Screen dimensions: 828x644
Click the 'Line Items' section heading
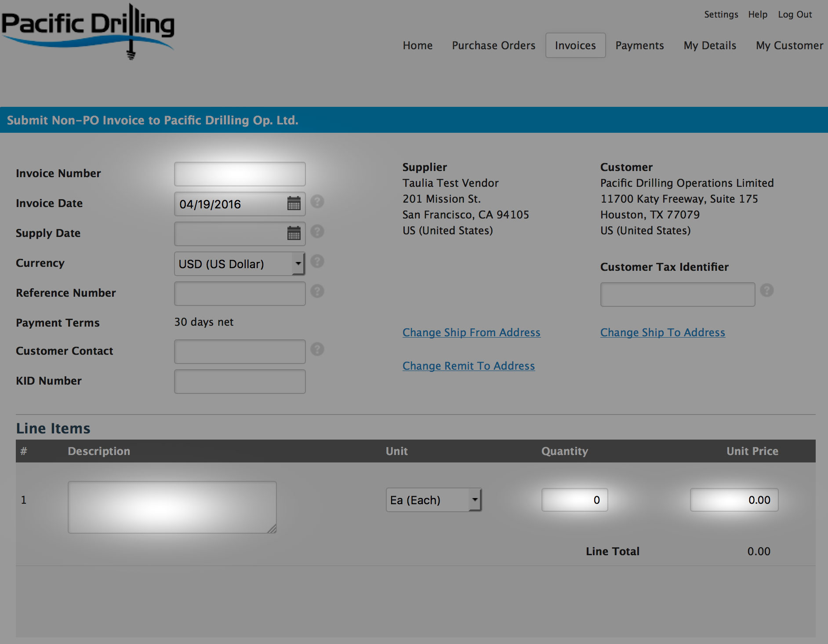pyautogui.click(x=53, y=428)
